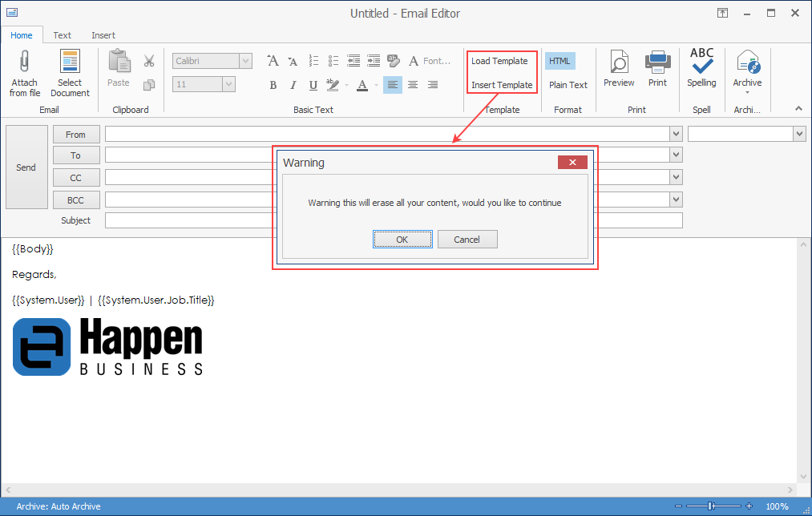
Task: Click the BCC button
Action: point(76,200)
